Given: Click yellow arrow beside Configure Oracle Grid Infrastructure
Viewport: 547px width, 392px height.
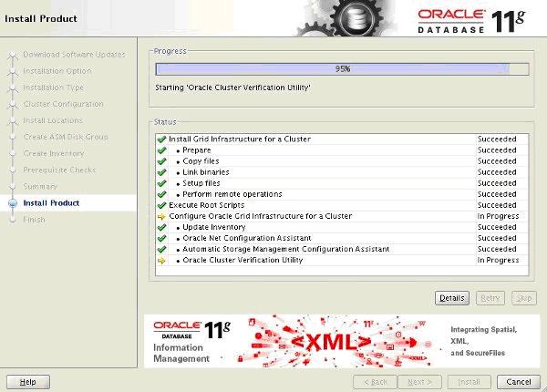Looking at the screenshot, I should point(161,217).
